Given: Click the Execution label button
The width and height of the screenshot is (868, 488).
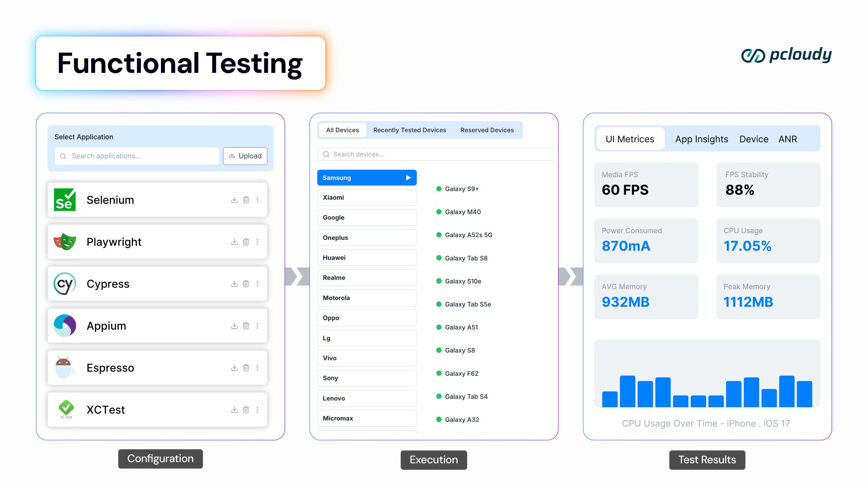Looking at the screenshot, I should (434, 460).
